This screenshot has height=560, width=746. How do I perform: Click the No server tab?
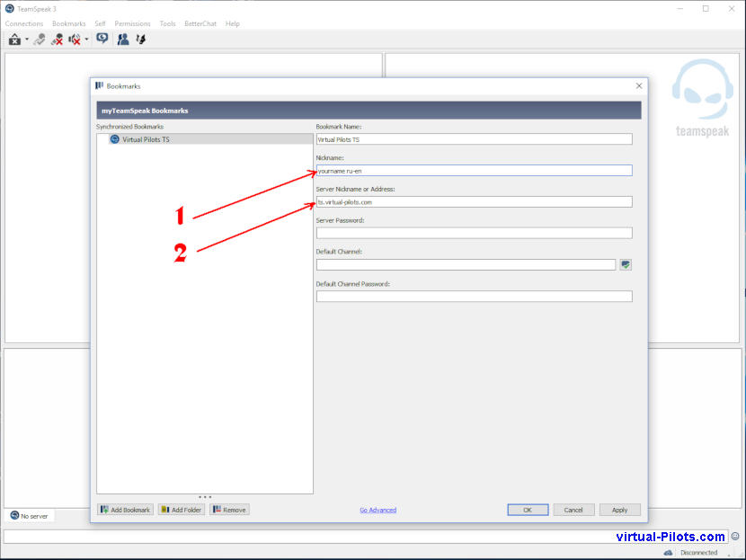(30, 516)
